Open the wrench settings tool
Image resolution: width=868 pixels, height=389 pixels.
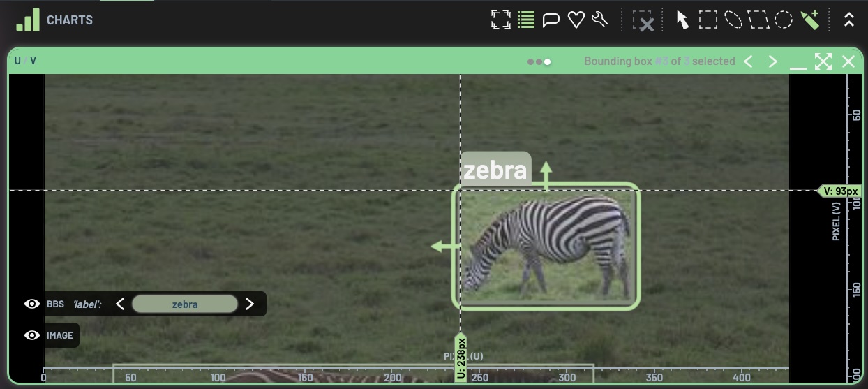coord(600,20)
